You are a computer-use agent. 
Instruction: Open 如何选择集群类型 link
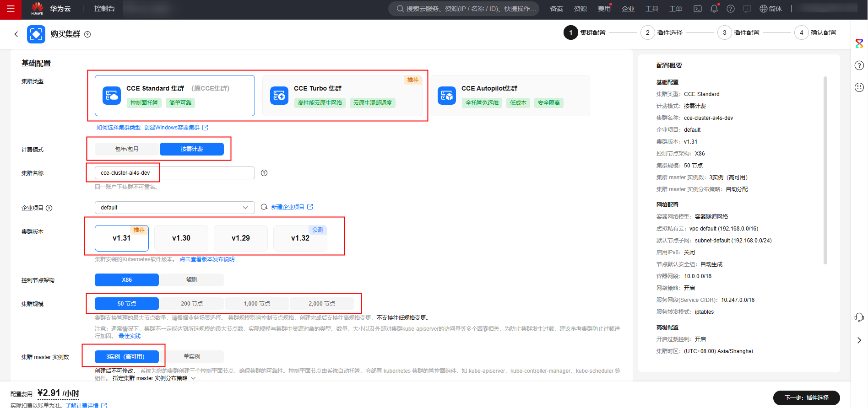118,128
